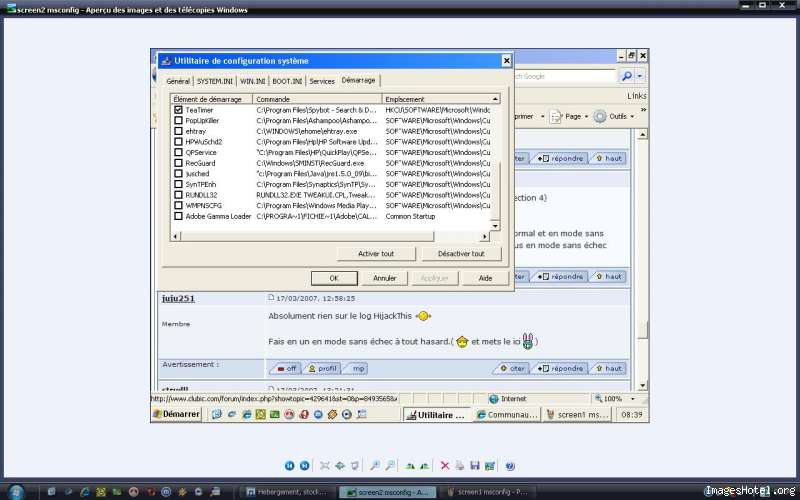This screenshot has height=500, width=800.
Task: Uncheck the TeaTimer startup item
Action: 178,110
